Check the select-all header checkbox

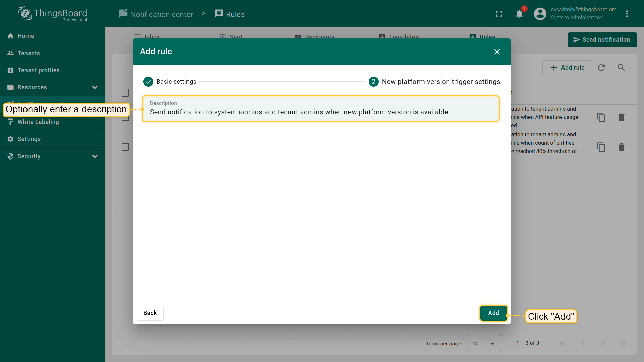pyautogui.click(x=125, y=93)
